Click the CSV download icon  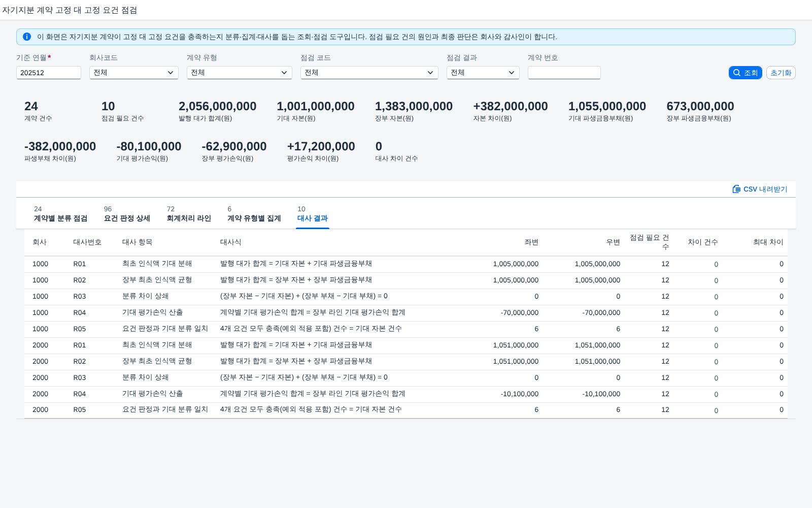click(x=736, y=189)
